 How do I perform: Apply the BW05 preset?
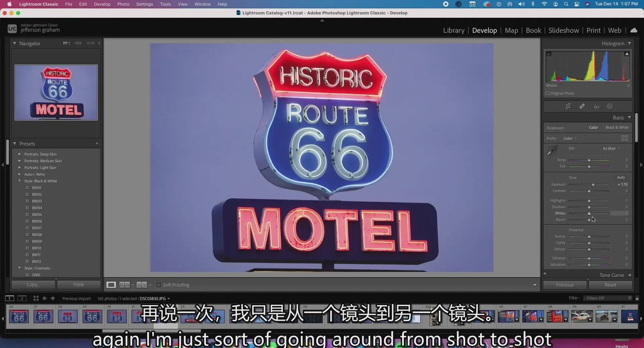point(37,215)
